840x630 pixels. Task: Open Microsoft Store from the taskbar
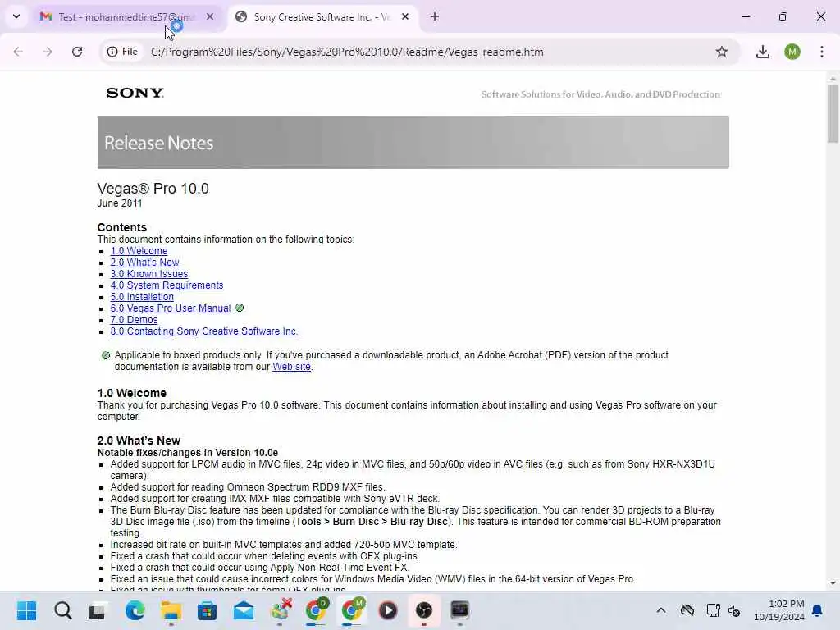(x=207, y=610)
